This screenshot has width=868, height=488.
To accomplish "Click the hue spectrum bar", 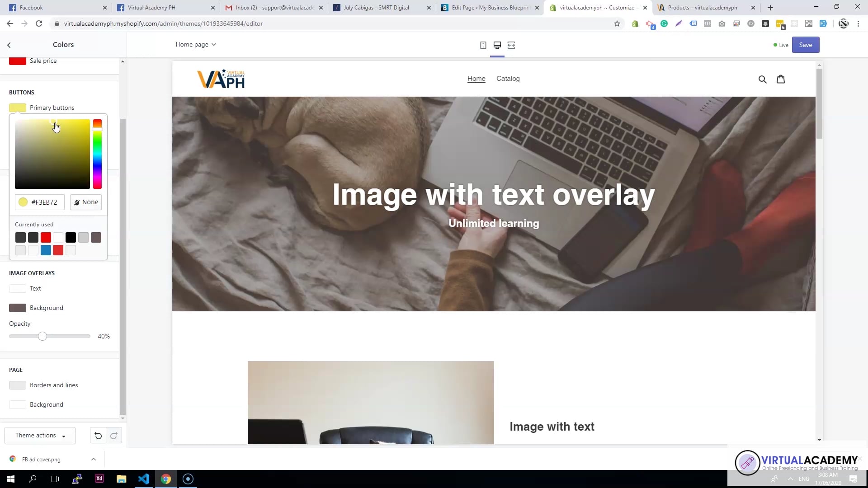I will pos(97,154).
